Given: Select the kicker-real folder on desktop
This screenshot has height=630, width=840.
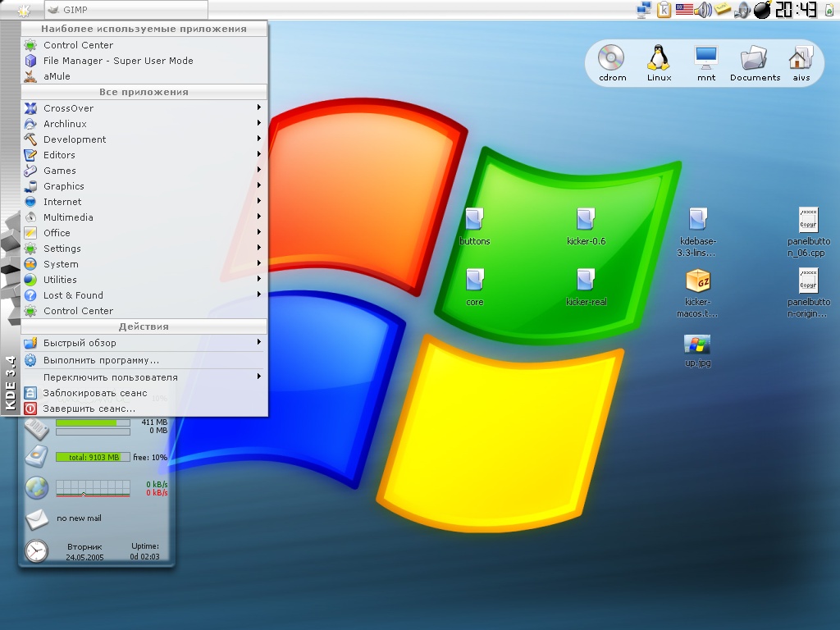Looking at the screenshot, I should [x=586, y=287].
